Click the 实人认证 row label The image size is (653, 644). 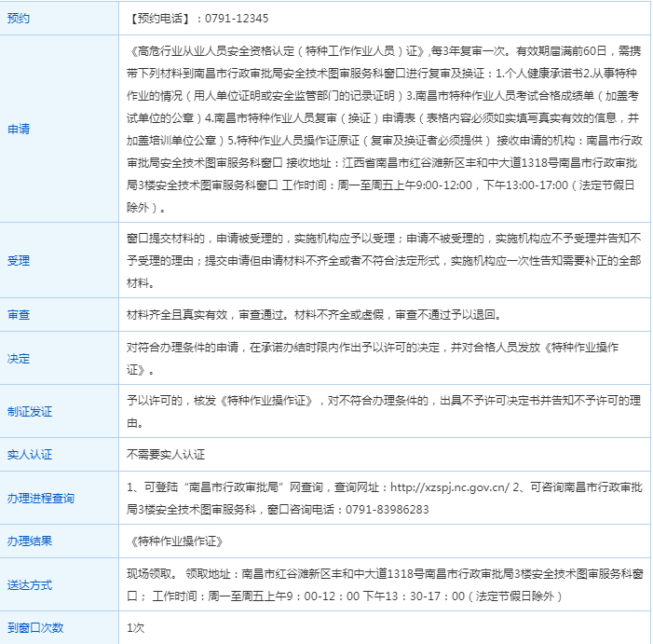[30, 455]
